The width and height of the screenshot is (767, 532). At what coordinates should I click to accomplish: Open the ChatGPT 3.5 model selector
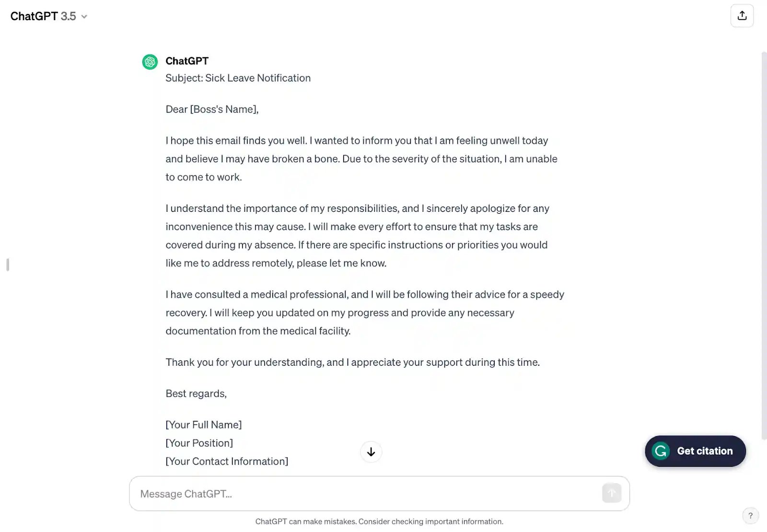pyautogui.click(x=43, y=16)
